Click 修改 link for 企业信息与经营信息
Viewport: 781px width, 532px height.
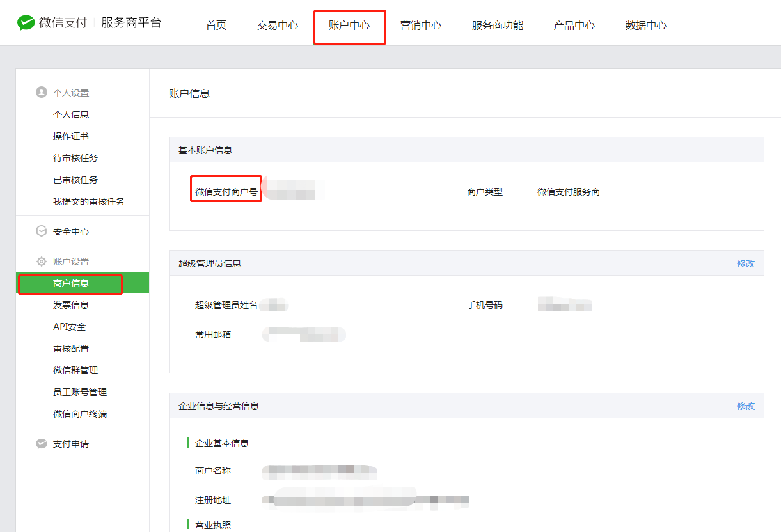746,406
